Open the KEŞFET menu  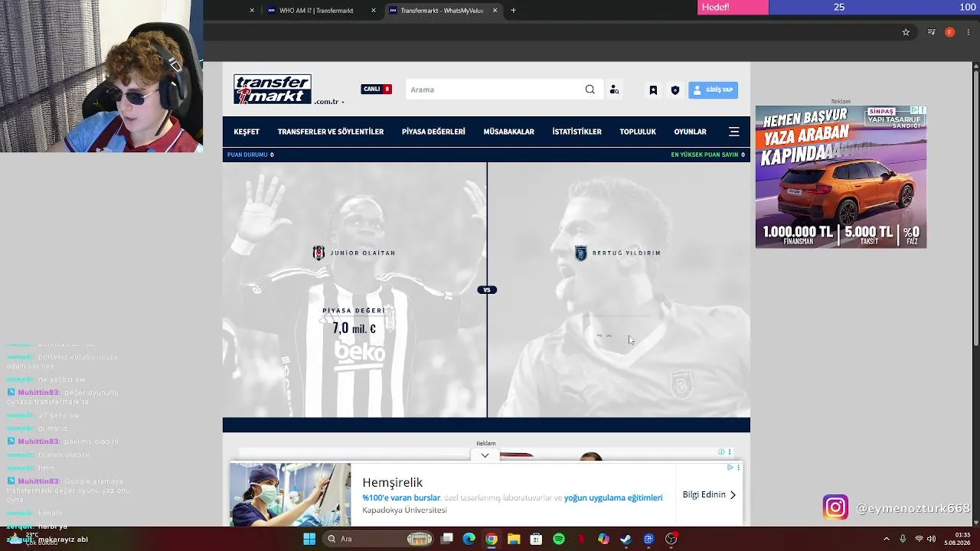click(x=247, y=132)
